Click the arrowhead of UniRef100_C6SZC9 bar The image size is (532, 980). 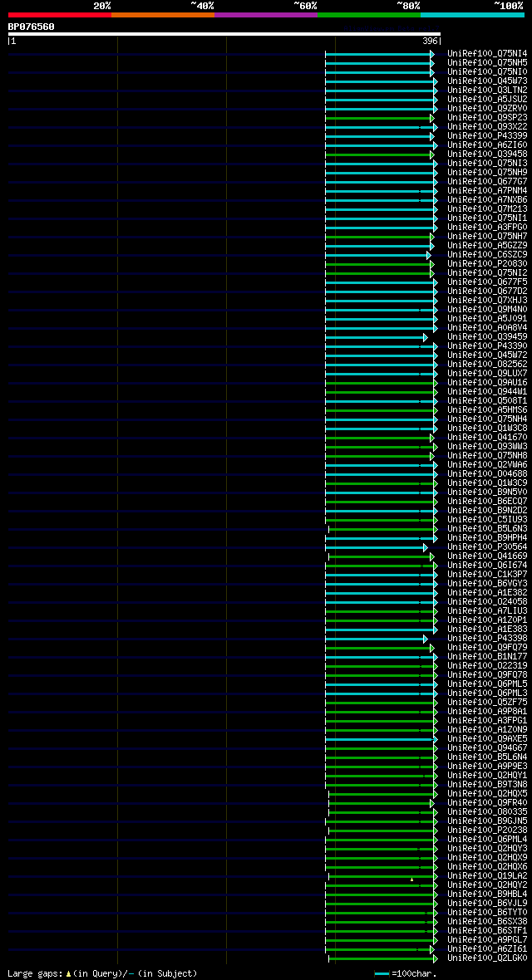(429, 255)
